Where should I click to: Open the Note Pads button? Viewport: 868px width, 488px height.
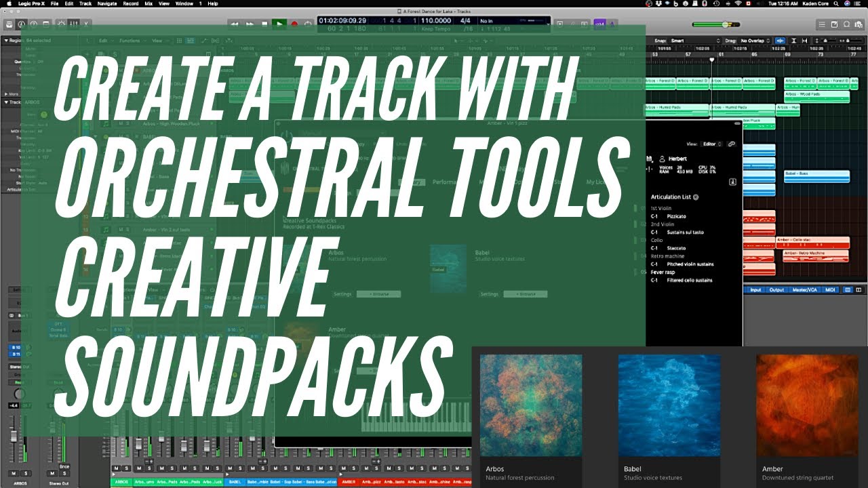(835, 24)
